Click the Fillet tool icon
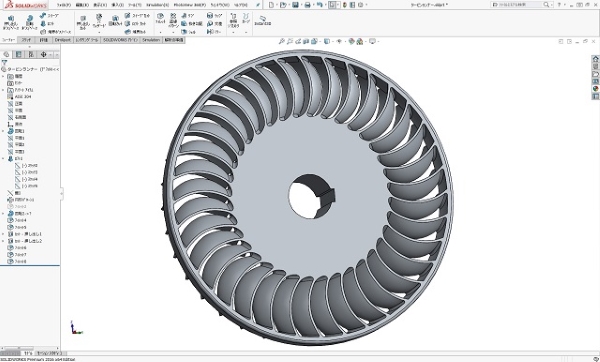600x362 pixels. (x=160, y=19)
